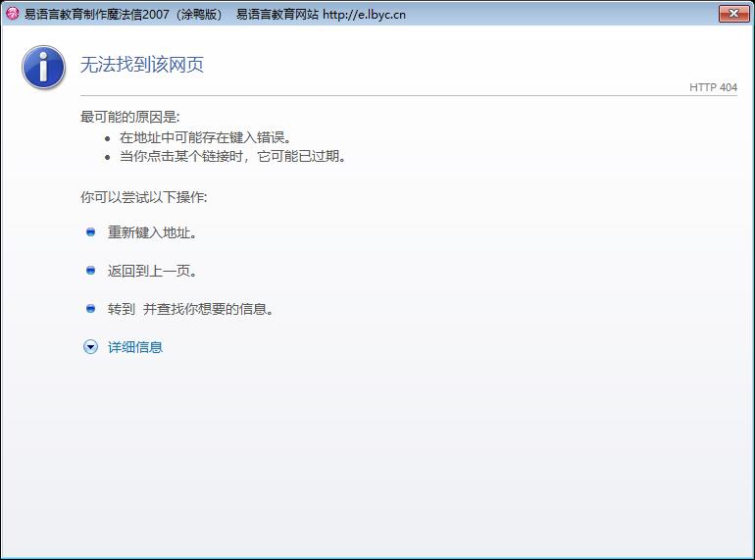This screenshot has width=755, height=560.
Task: Click the 返回到上一页 text
Action: (153, 271)
